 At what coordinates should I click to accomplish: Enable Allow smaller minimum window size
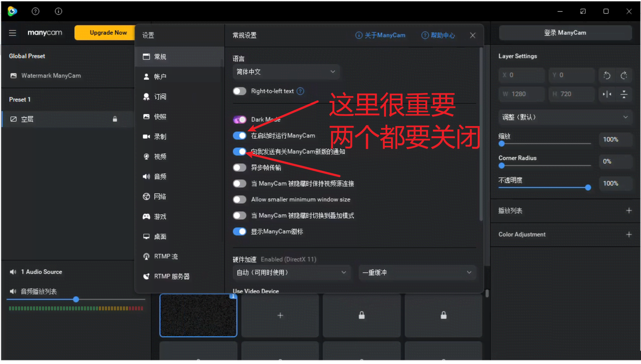tap(240, 200)
